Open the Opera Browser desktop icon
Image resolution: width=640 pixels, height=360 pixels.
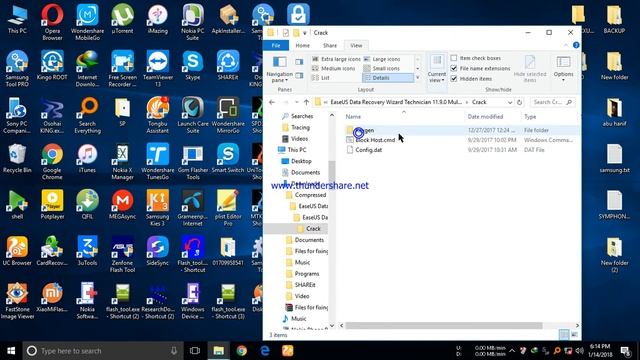click(x=52, y=22)
